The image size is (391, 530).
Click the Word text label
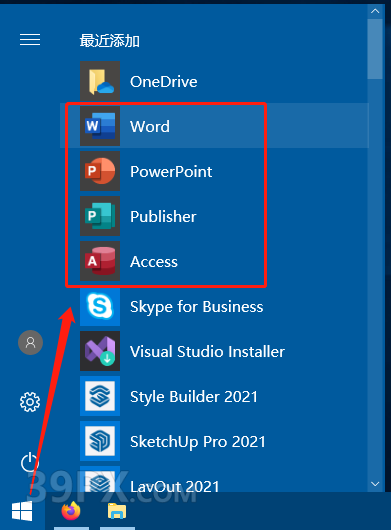pos(150,127)
